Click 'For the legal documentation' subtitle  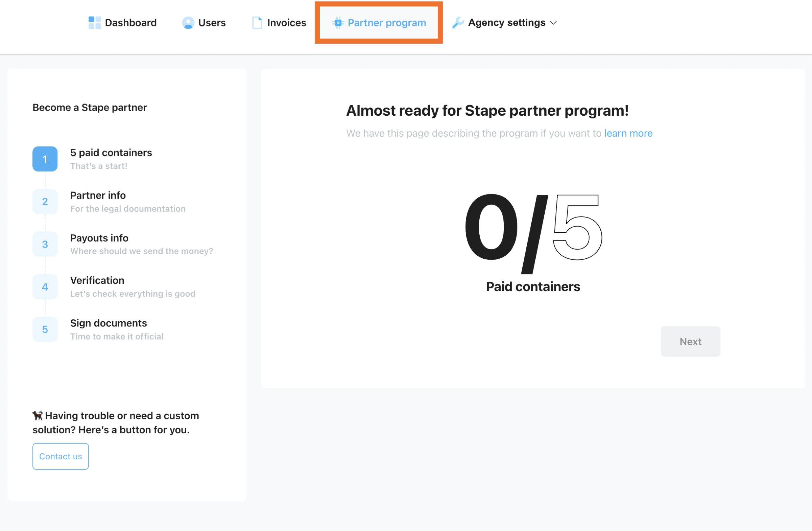click(x=128, y=208)
